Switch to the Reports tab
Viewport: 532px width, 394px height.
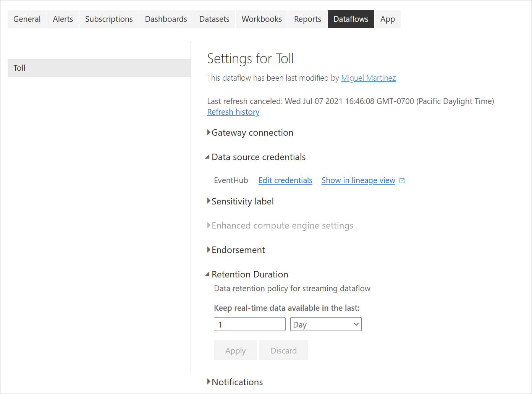(x=307, y=19)
